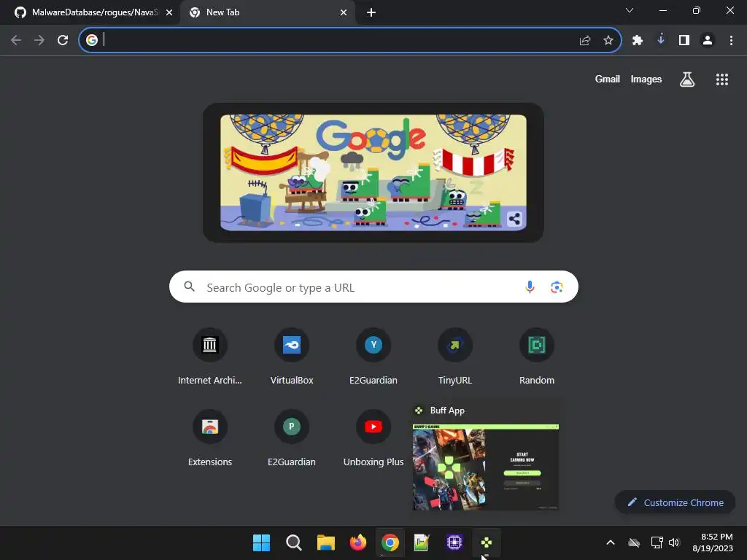Open the Search Labs flask icon
The height and width of the screenshot is (560, 747).
(687, 79)
